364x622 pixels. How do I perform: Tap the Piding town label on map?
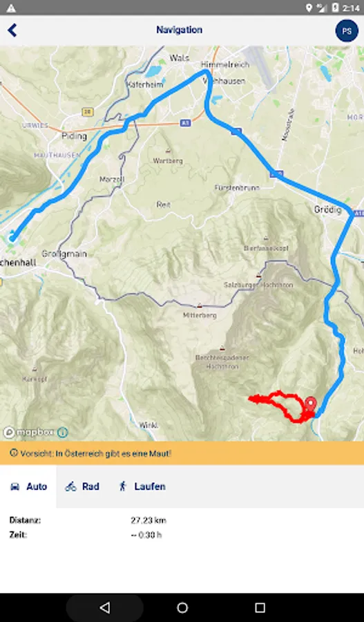(74, 136)
